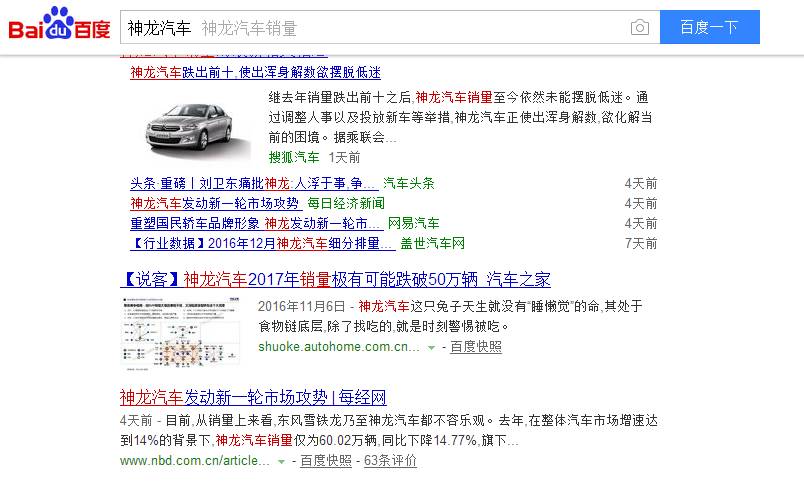Click 汽车头条 source text
This screenshot has width=804, height=481.
(x=409, y=183)
